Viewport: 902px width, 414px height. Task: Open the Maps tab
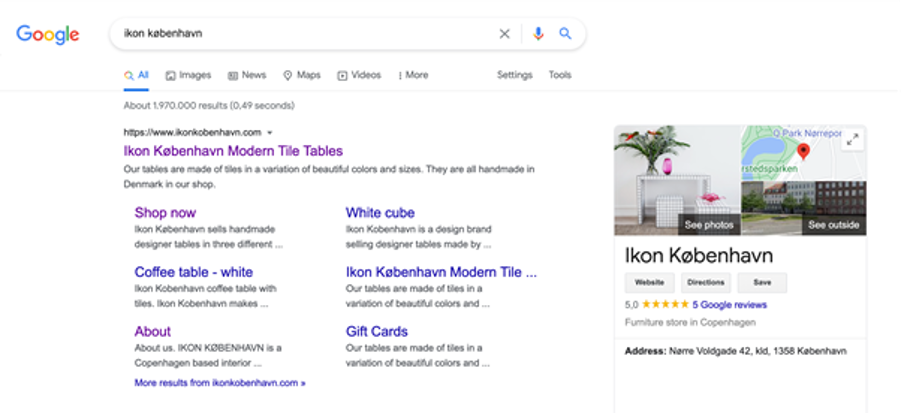[302, 75]
